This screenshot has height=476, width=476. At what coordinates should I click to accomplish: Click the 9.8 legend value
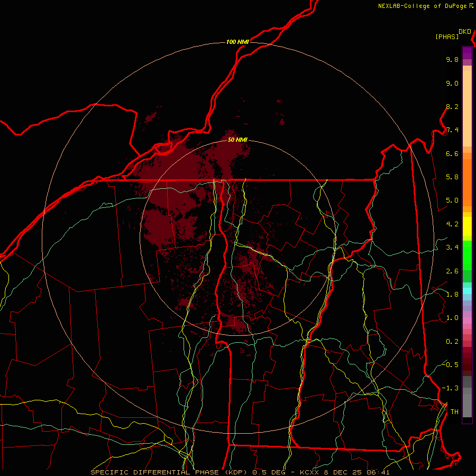[x=452, y=59]
